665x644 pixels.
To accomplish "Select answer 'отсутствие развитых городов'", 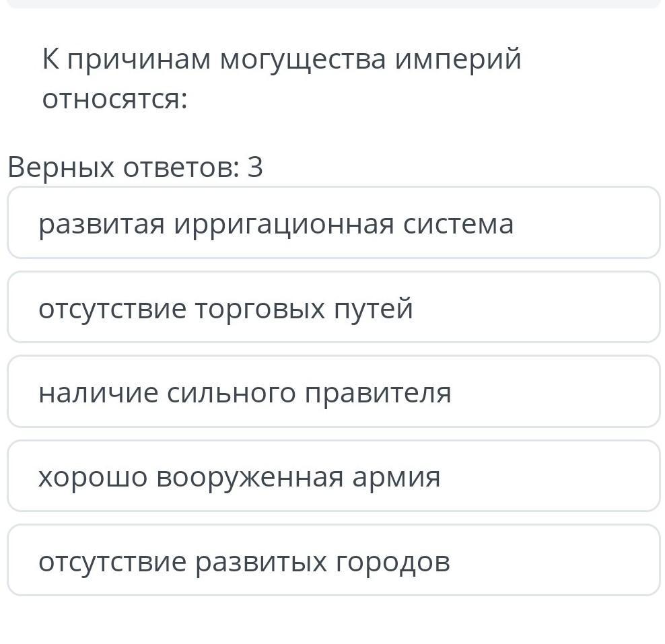I will pyautogui.click(x=333, y=561).
